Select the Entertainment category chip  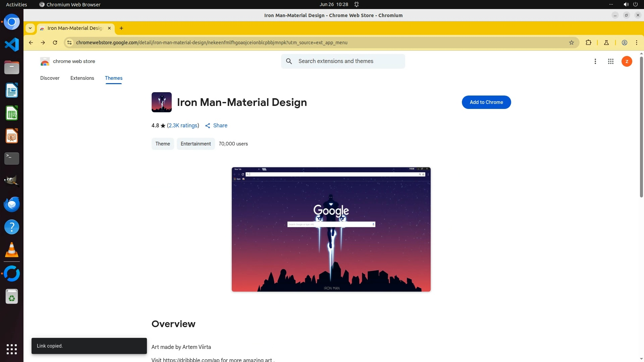coord(196,144)
